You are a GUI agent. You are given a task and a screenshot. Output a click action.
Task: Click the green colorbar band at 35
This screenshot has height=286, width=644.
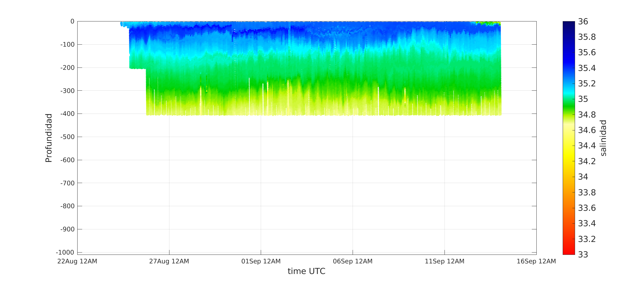tap(568, 99)
